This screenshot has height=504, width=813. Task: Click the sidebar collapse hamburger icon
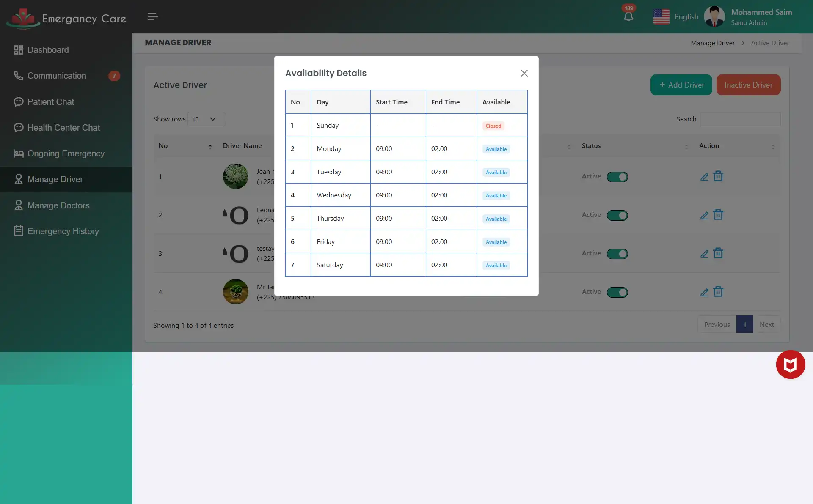pos(152,17)
